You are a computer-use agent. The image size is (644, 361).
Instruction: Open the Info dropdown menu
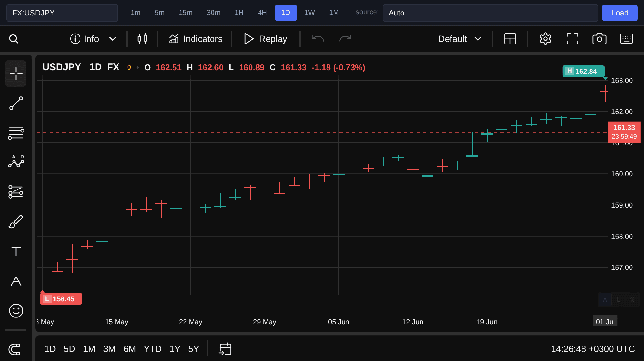coord(93,39)
